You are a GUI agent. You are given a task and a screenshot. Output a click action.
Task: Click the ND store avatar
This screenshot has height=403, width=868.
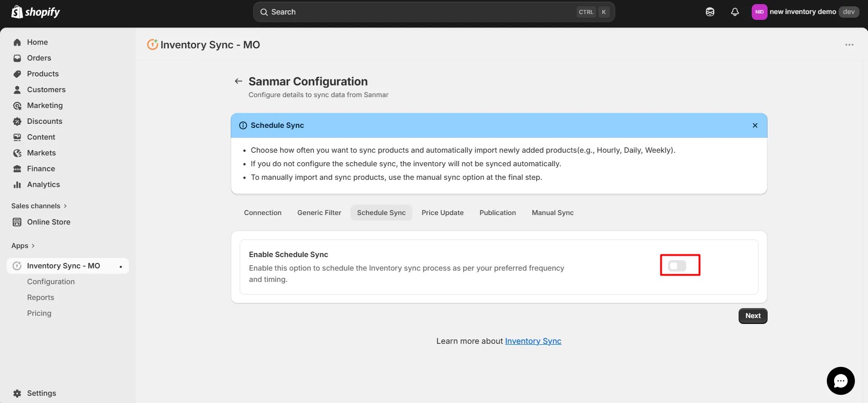click(759, 12)
